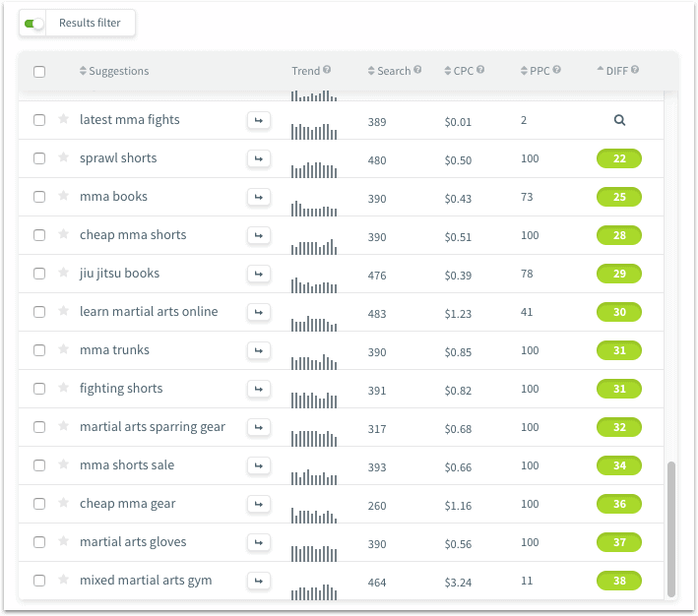Check the select-all checkbox in the header
This screenshot has height=616, width=698.
[x=39, y=71]
